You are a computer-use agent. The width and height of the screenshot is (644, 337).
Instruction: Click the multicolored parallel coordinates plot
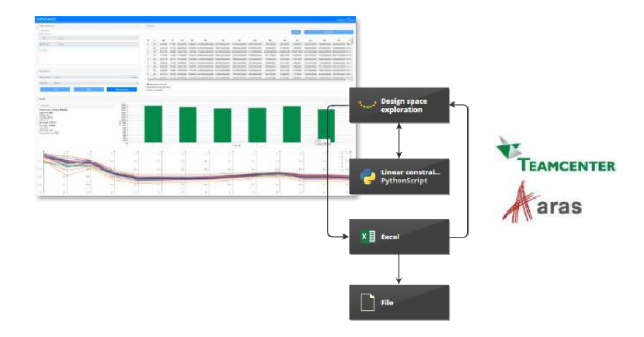[196, 172]
